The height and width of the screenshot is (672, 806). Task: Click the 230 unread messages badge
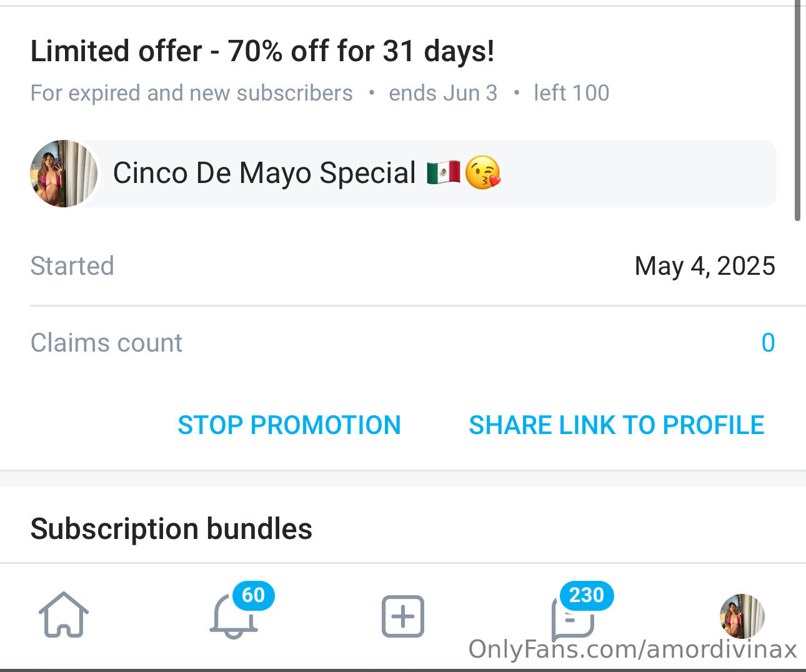(587, 595)
